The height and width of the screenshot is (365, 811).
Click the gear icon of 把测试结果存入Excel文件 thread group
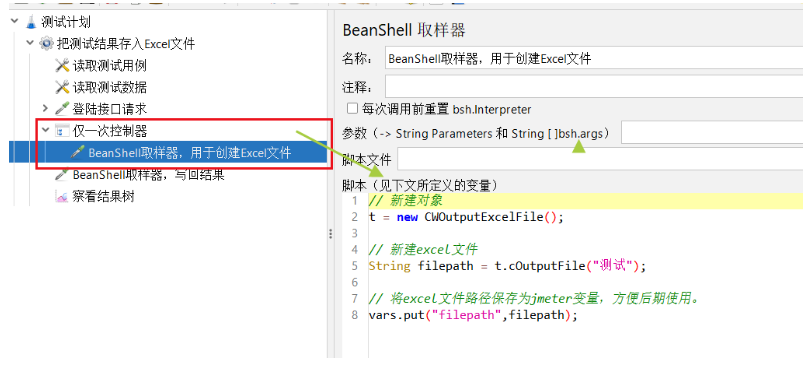click(x=47, y=44)
